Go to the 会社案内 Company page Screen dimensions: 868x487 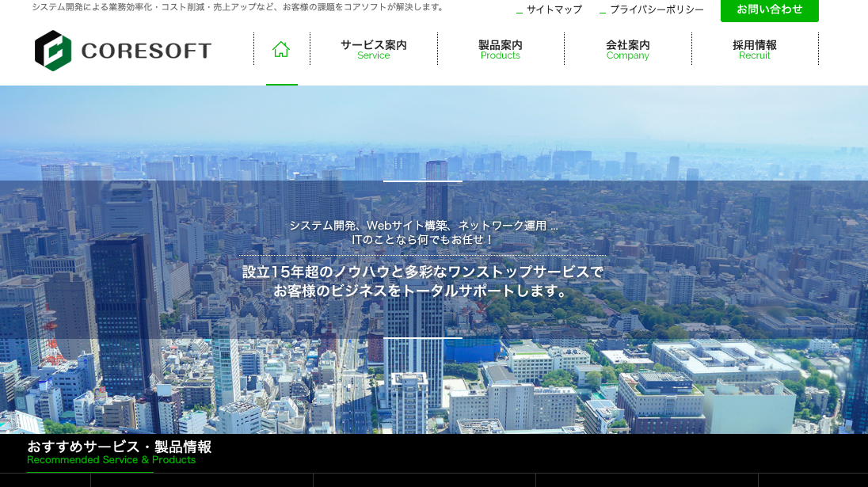(627, 49)
